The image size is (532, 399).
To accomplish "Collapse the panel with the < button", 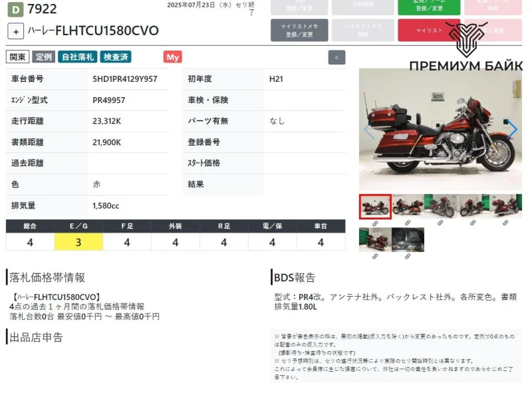I will [x=337, y=57].
